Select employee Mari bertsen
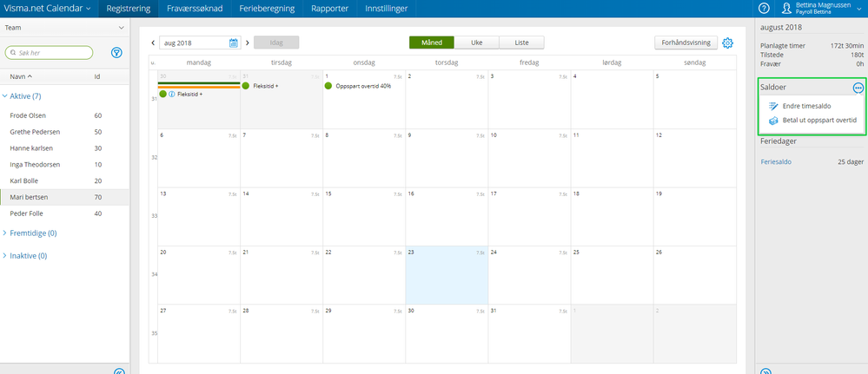The height and width of the screenshot is (374, 868). (x=64, y=197)
